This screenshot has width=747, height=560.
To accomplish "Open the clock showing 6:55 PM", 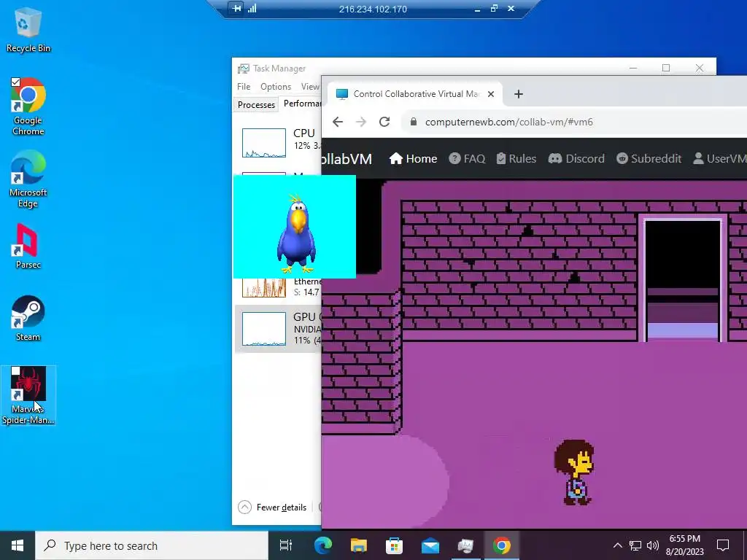I will pos(684,545).
